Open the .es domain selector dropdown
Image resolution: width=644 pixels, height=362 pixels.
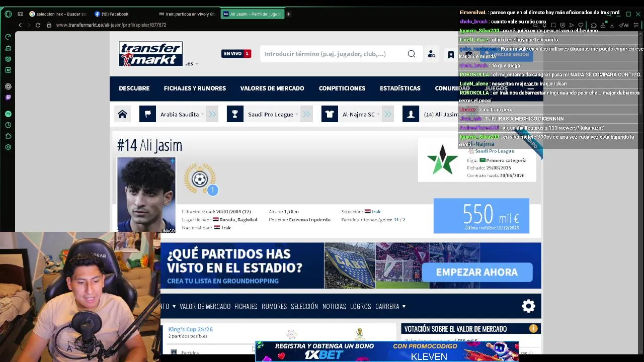[x=191, y=64]
